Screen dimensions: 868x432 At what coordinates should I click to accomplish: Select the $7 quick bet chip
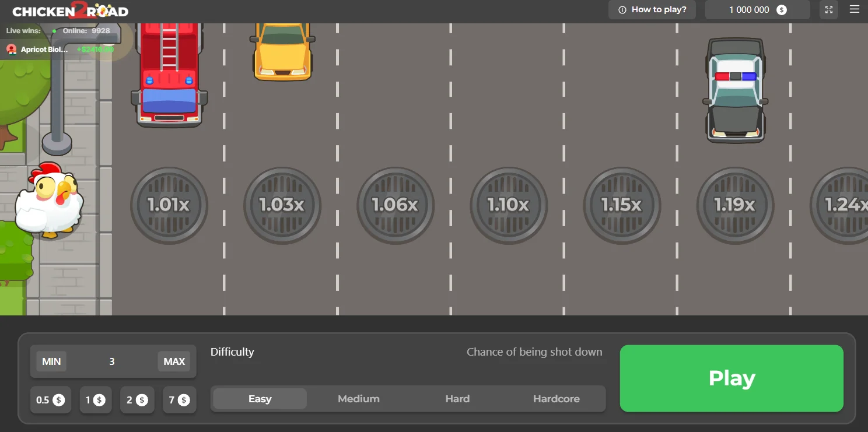pyautogui.click(x=179, y=400)
